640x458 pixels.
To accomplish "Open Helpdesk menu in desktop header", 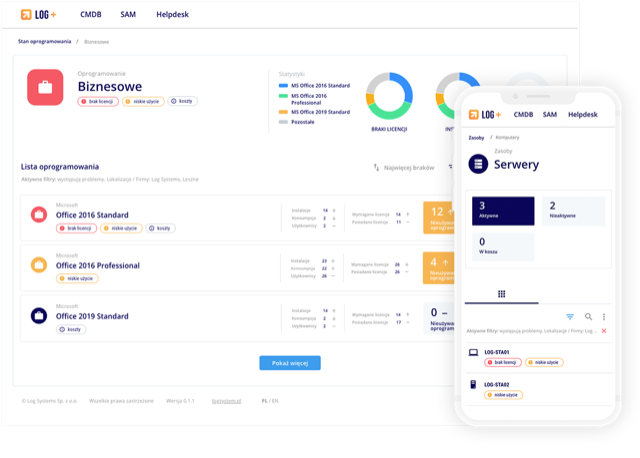I will pos(172,15).
